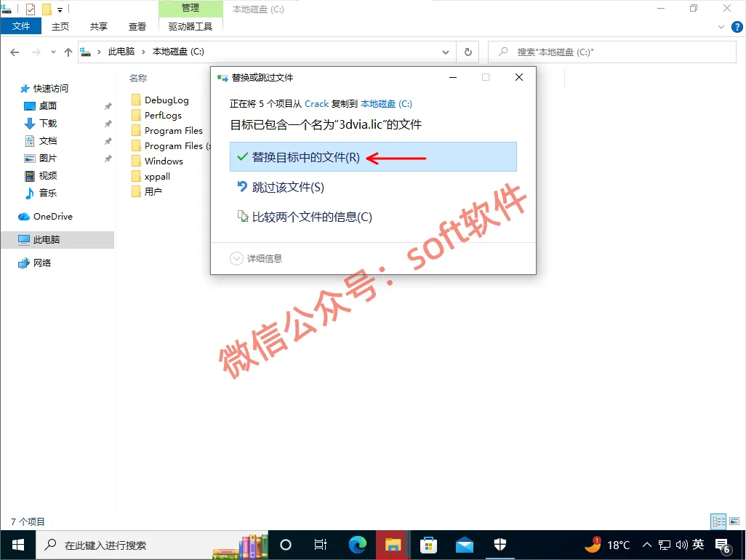Unpin 桌面 using its pin icon

pos(108,106)
